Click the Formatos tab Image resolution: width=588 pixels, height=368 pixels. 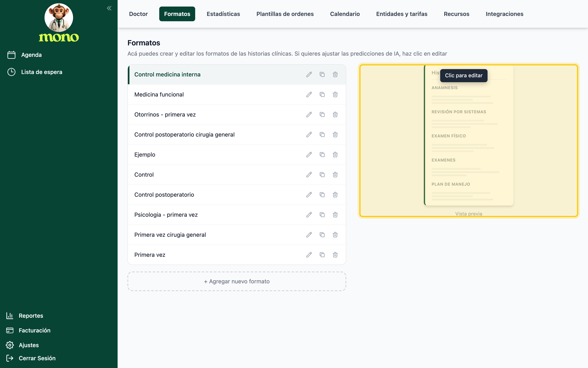tap(177, 14)
